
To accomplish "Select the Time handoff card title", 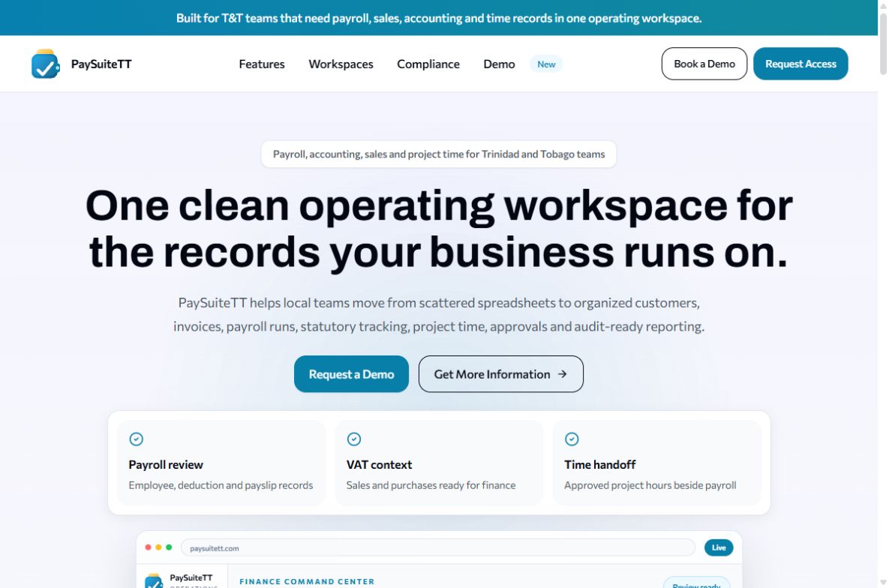I will 600,464.
